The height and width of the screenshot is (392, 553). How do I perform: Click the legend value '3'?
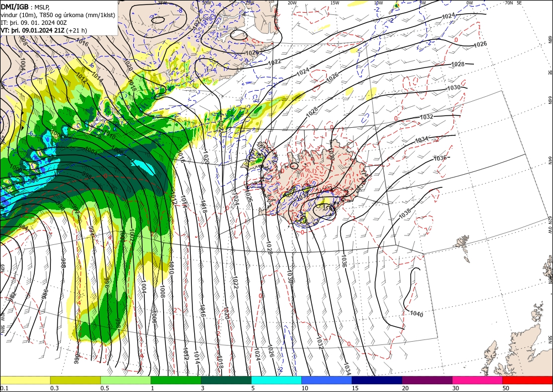(x=203, y=388)
